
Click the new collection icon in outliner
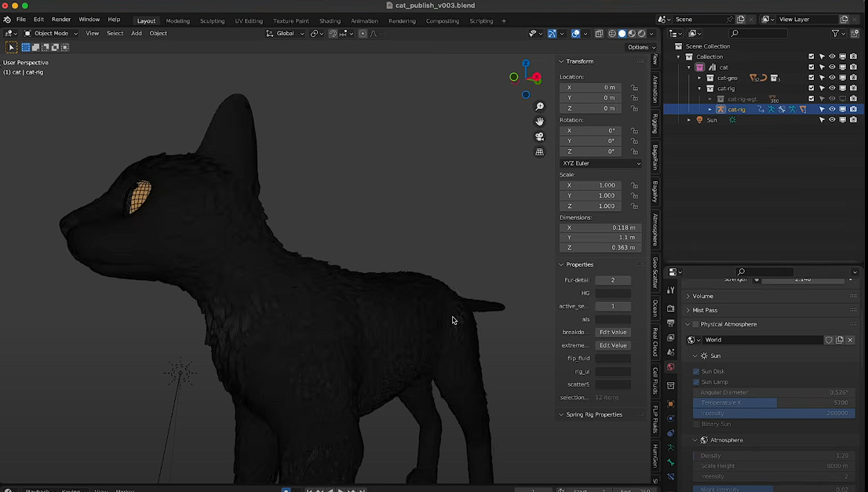click(855, 34)
